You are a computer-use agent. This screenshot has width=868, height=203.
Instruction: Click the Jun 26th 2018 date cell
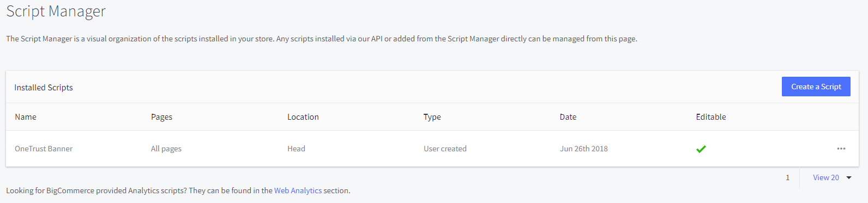tap(583, 149)
